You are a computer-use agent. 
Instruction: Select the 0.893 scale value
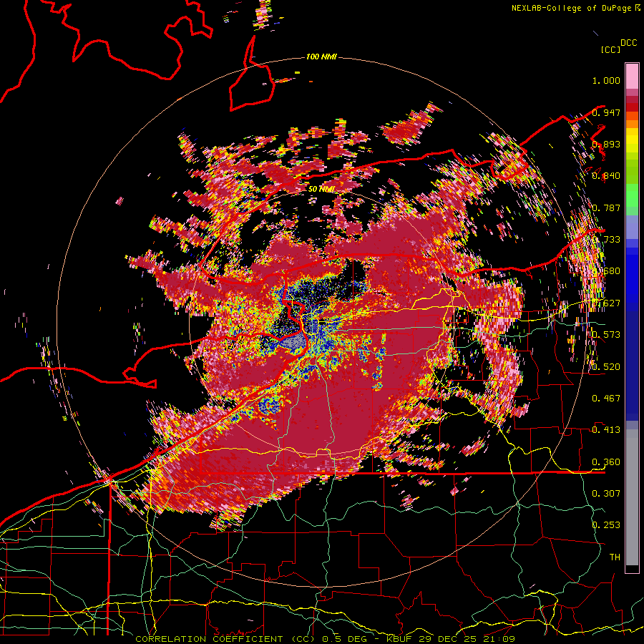coord(606,144)
